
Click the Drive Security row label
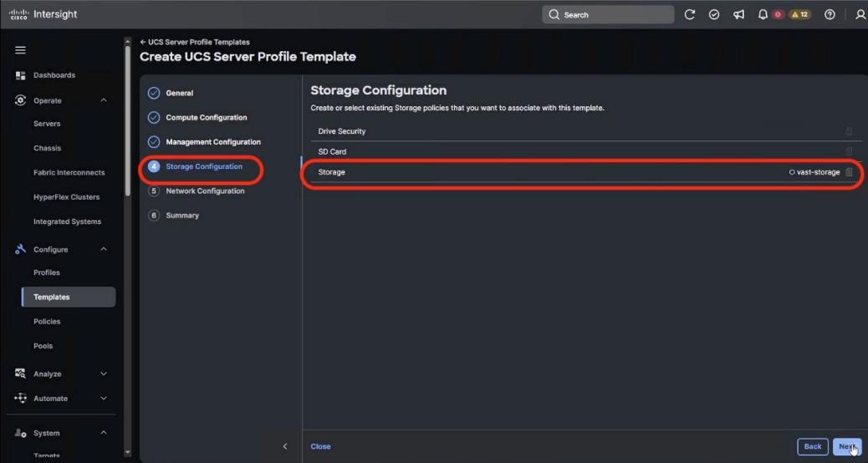click(341, 132)
